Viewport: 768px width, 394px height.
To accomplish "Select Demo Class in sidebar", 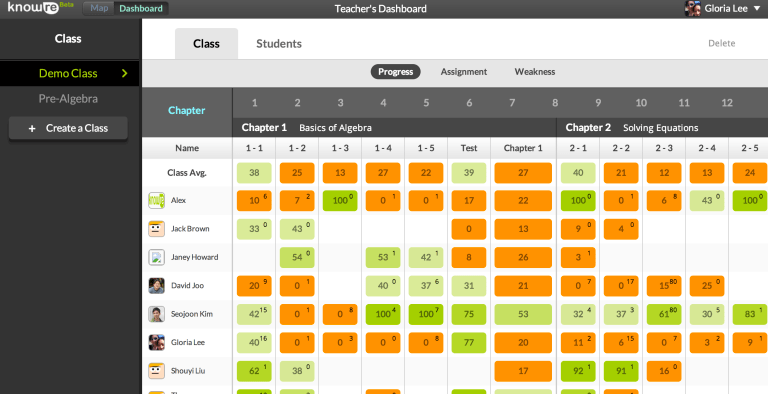I will [x=70, y=74].
